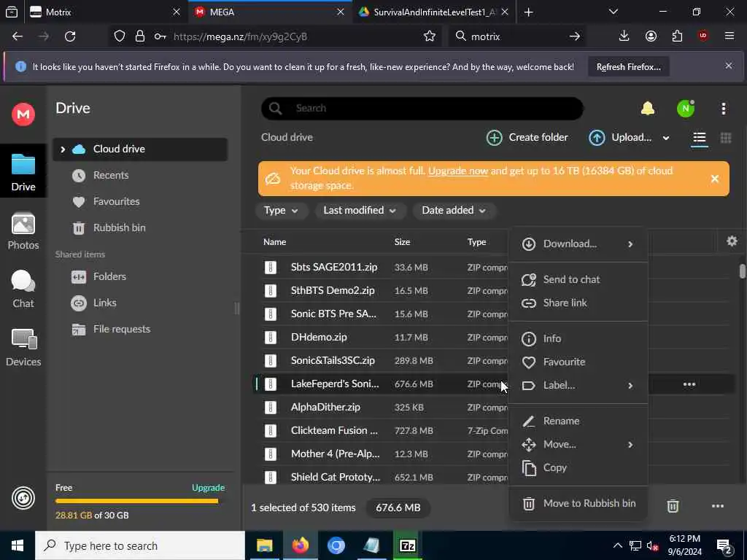Open a new browser tab

[x=528, y=12]
